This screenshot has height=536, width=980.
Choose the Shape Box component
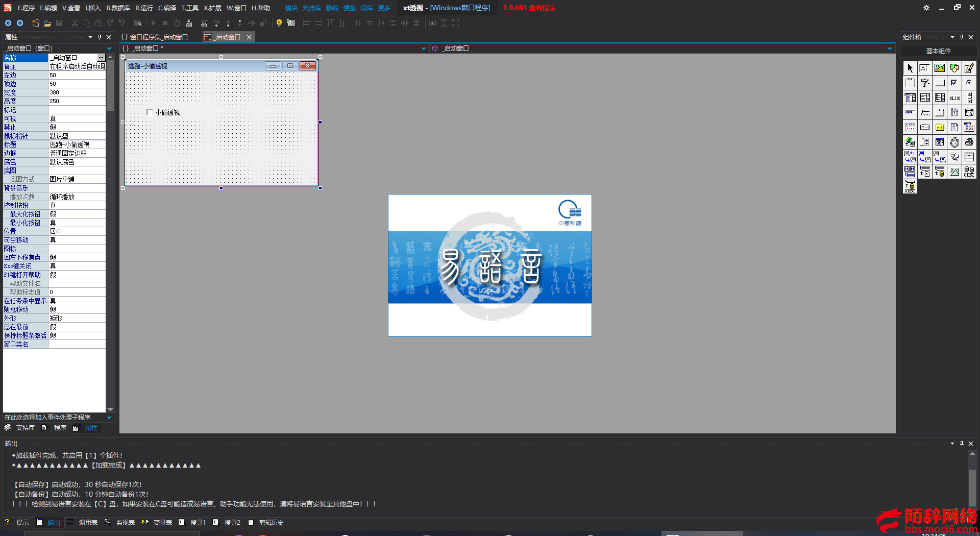pyautogui.click(x=954, y=68)
